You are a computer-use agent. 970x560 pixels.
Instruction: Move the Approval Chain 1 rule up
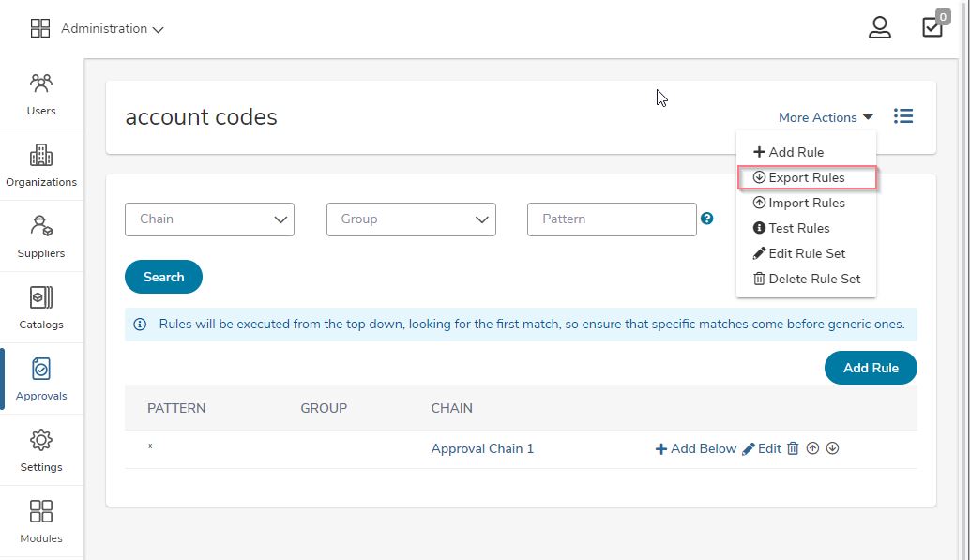pos(813,448)
